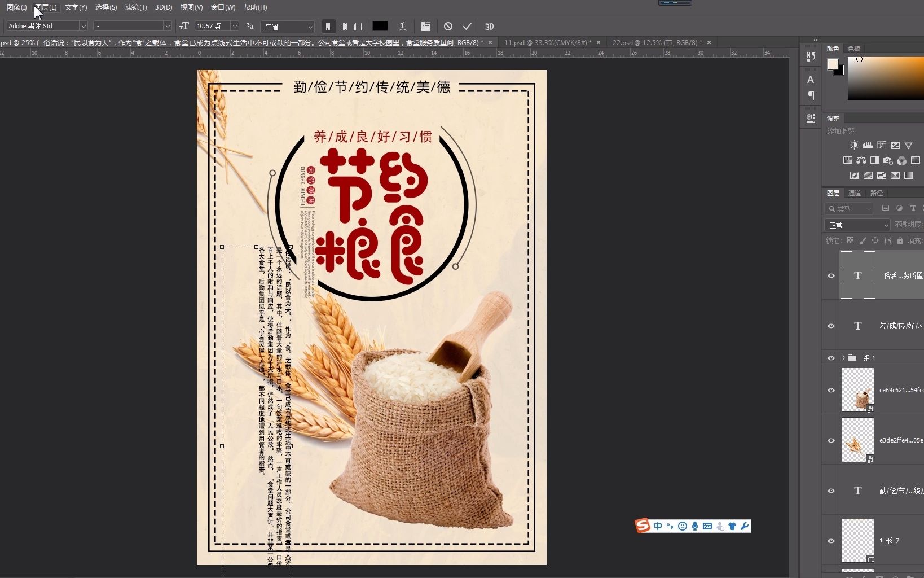The width and height of the screenshot is (924, 578).
Task: Open the 文字(Y) menu
Action: [x=76, y=7]
